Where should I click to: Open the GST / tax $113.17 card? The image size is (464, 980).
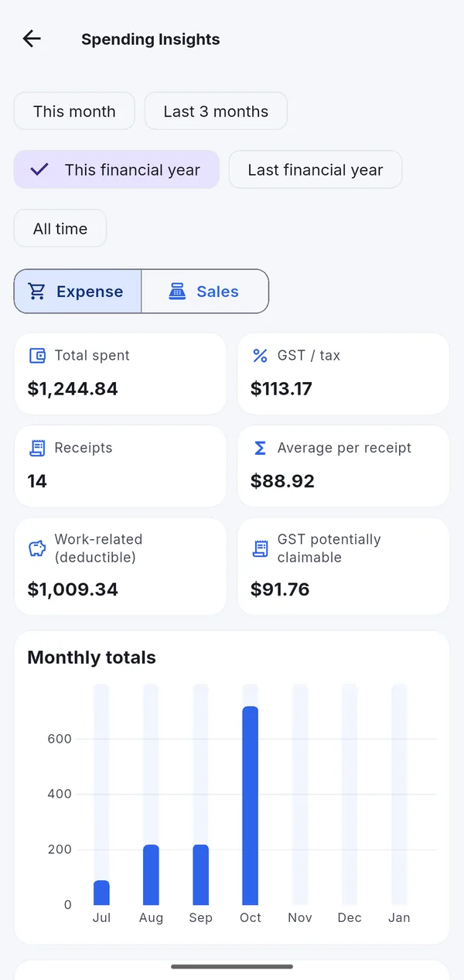point(343,374)
